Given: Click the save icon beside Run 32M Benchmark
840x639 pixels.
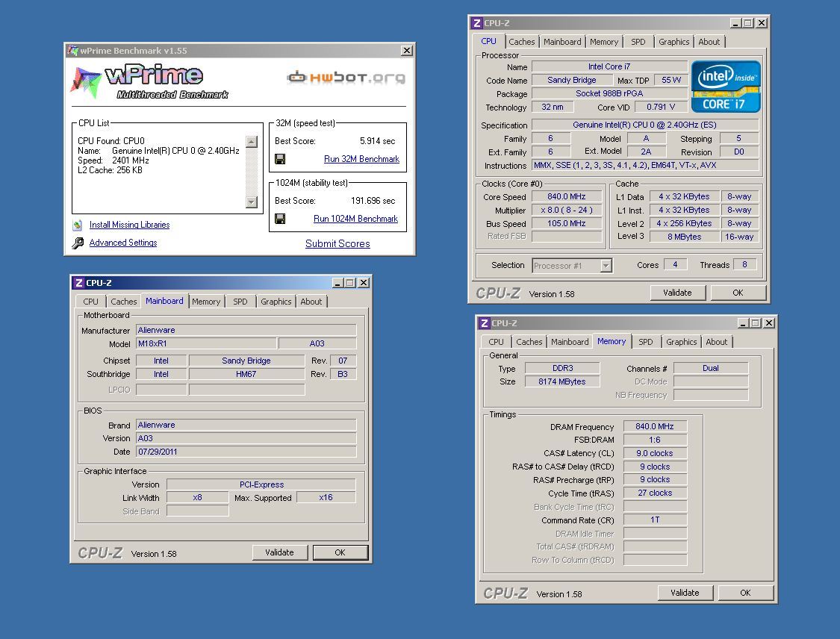Looking at the screenshot, I should (x=280, y=159).
